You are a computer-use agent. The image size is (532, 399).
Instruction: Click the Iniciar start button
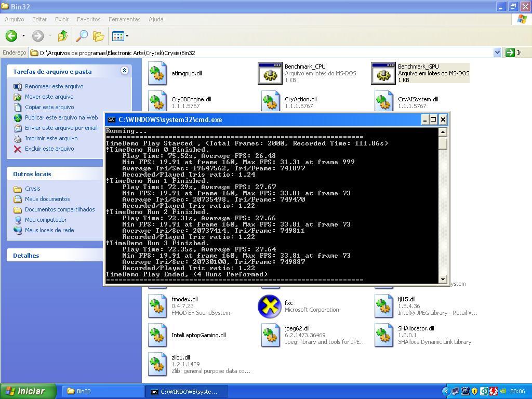(28, 391)
